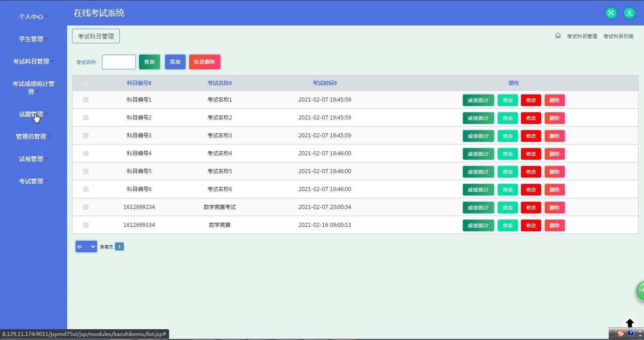Click the Sogou input method tray icon

tap(620, 333)
